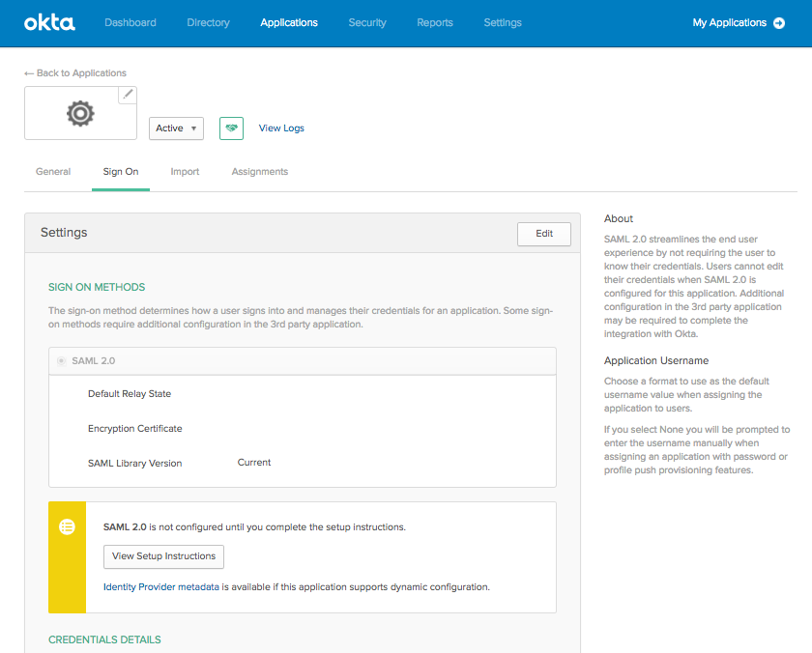This screenshot has height=653, width=812.
Task: Click the Edit button in Settings
Action: (543, 234)
